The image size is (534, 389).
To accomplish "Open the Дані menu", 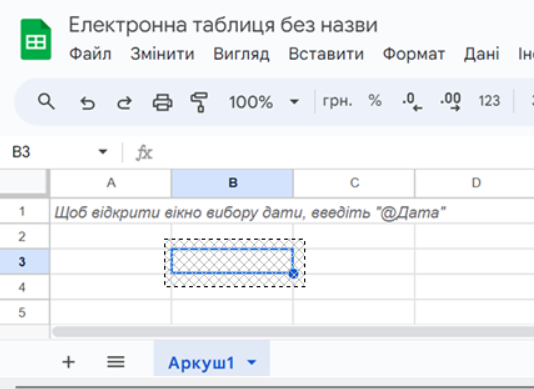I will click(482, 54).
